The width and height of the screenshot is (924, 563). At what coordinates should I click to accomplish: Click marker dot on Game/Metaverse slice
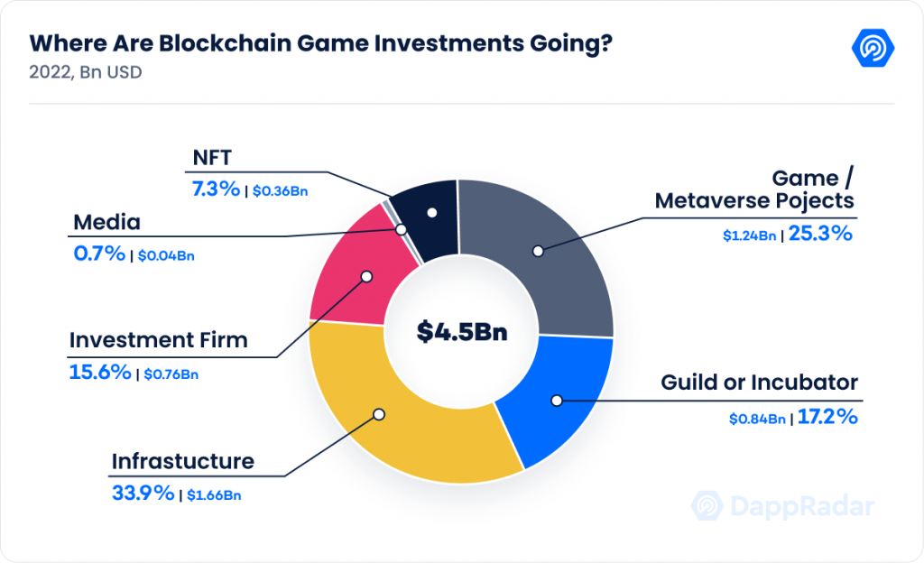click(538, 251)
